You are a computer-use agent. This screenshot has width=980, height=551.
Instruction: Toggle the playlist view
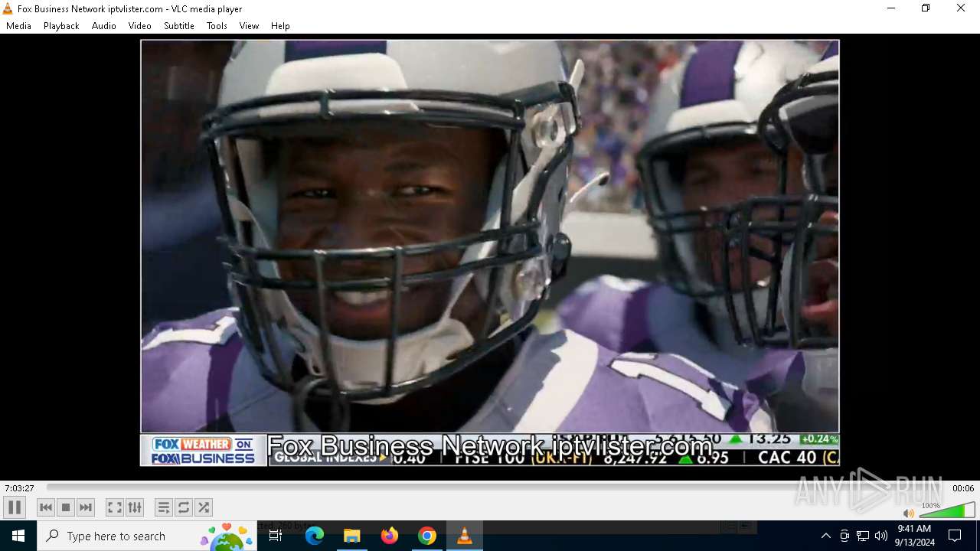(x=164, y=507)
